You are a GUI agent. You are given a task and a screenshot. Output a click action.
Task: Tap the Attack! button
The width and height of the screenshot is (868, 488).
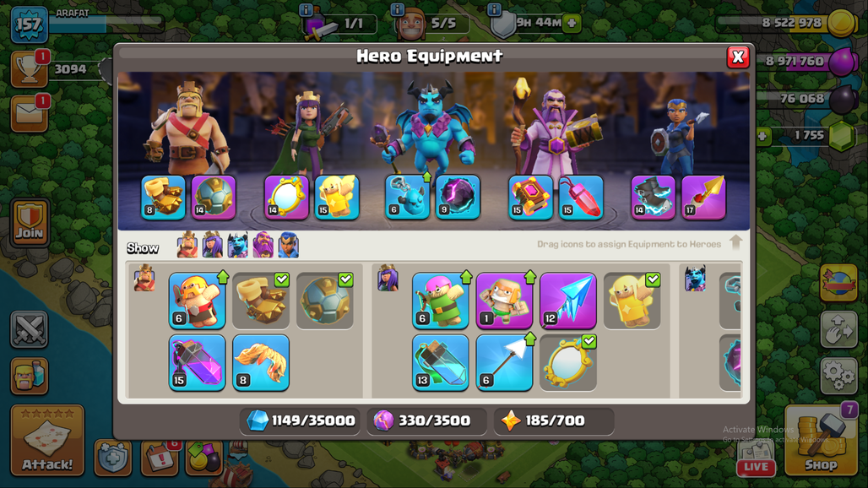pos(47,441)
